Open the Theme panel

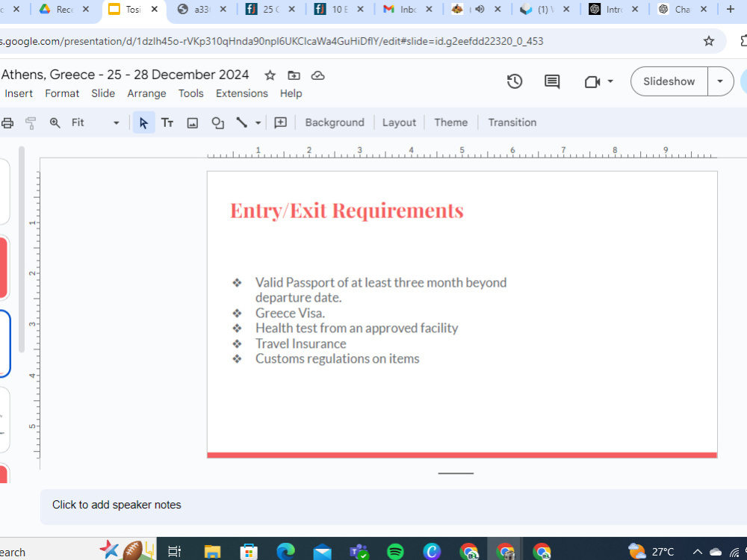pyautogui.click(x=450, y=122)
